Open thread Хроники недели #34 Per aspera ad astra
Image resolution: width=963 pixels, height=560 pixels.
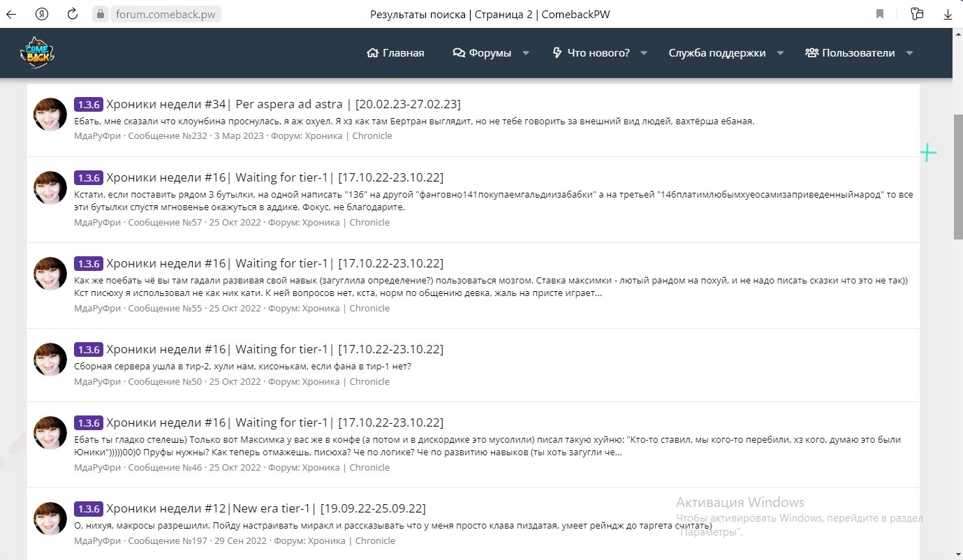coord(283,104)
